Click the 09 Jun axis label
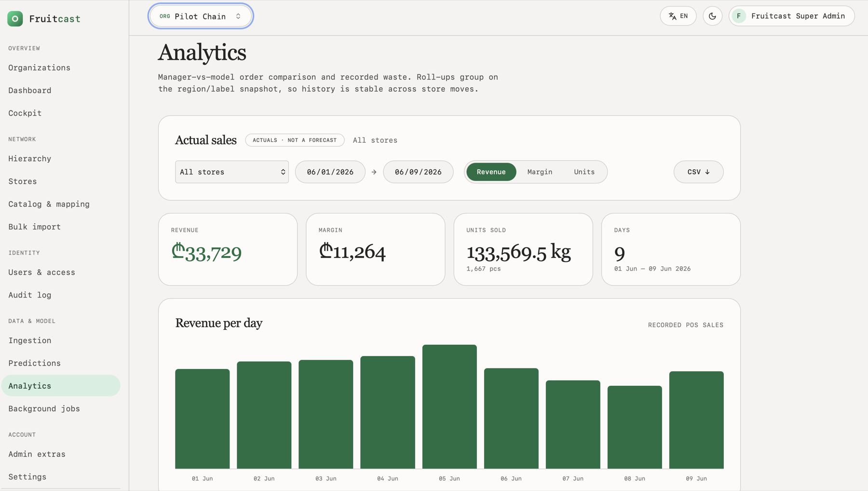The image size is (868, 491). (x=696, y=478)
